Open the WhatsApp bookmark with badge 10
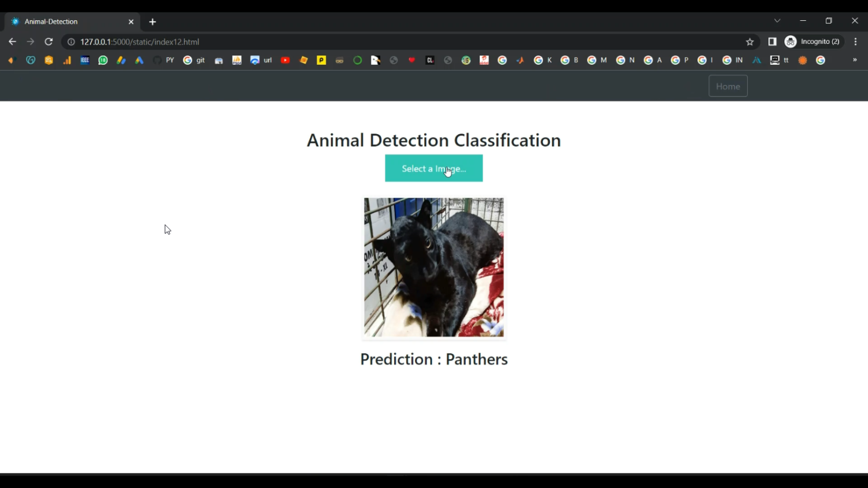The height and width of the screenshot is (488, 868). click(x=103, y=60)
